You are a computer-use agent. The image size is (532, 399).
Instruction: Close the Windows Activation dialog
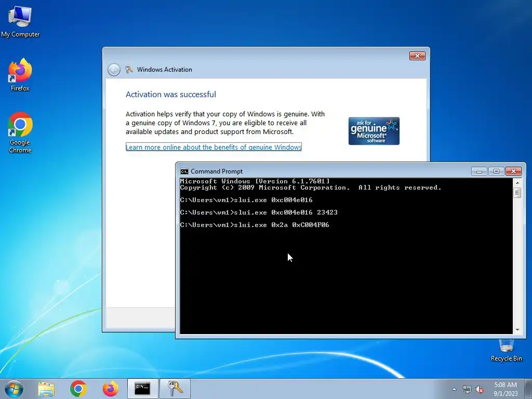417,56
